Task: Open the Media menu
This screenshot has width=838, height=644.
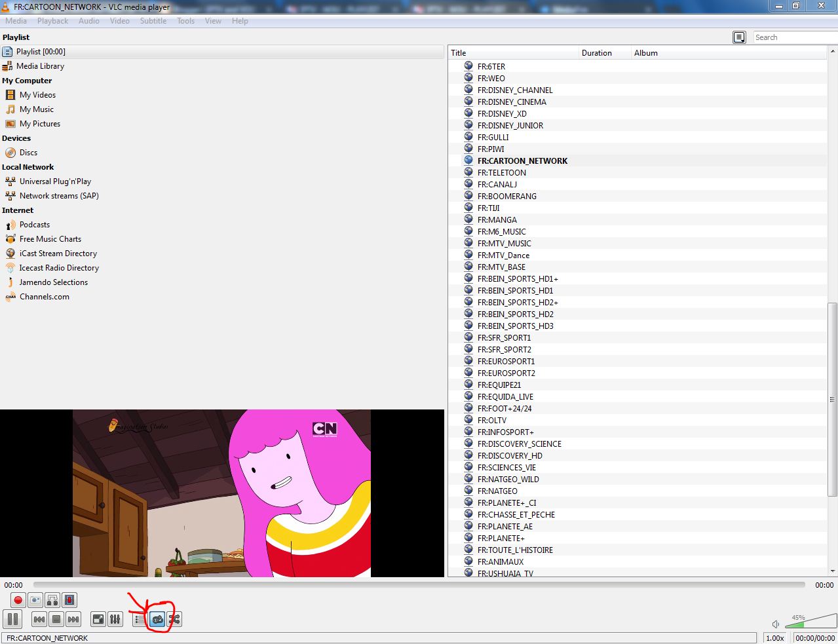Action: pyautogui.click(x=16, y=21)
